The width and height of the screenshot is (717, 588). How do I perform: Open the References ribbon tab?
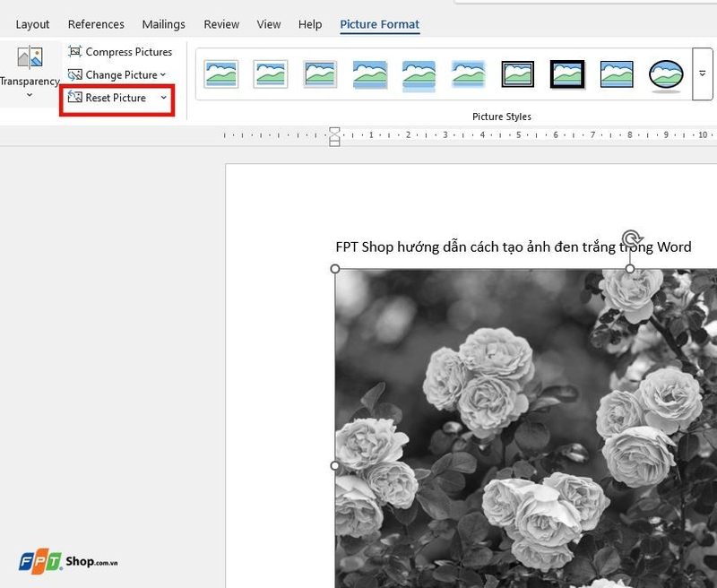click(96, 24)
